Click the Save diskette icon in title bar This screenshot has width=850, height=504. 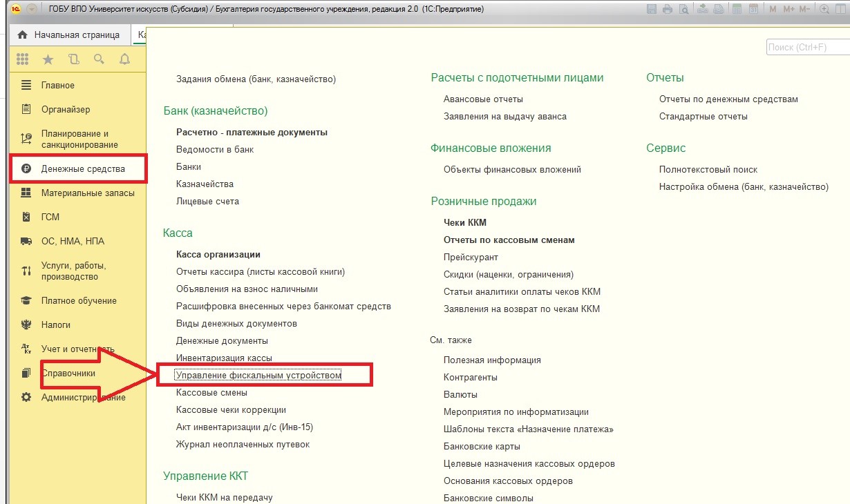pyautogui.click(x=652, y=9)
